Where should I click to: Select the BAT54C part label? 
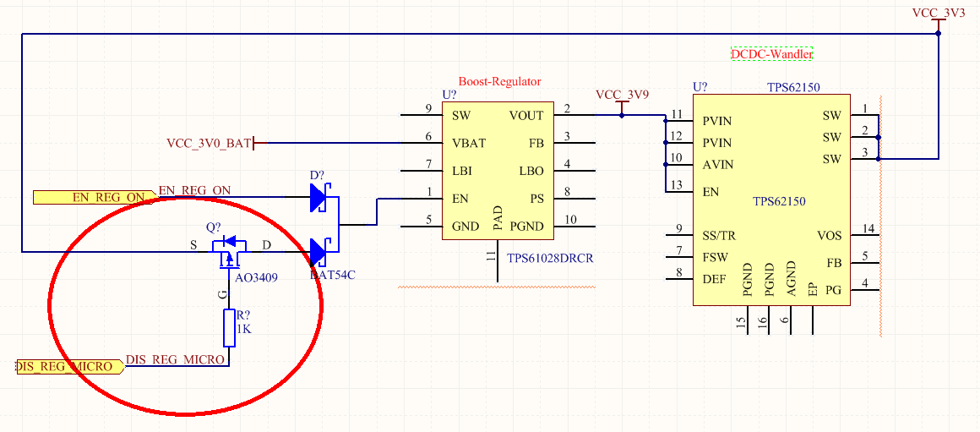333,275
